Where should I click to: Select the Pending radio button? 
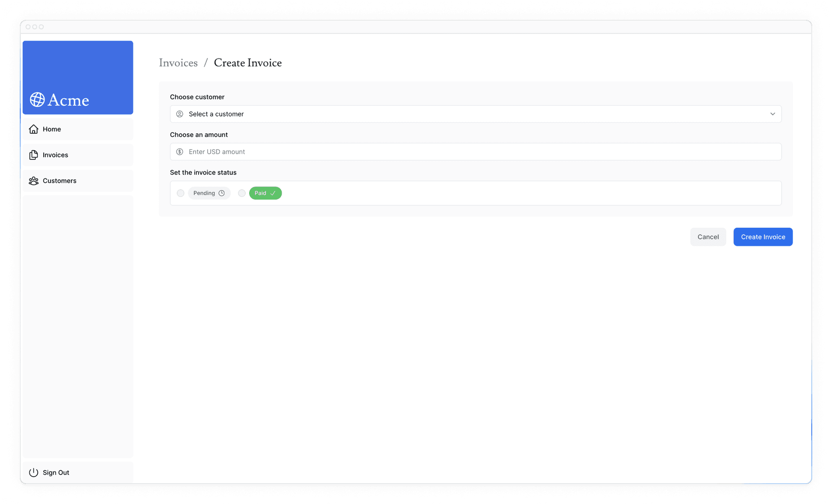coord(180,192)
